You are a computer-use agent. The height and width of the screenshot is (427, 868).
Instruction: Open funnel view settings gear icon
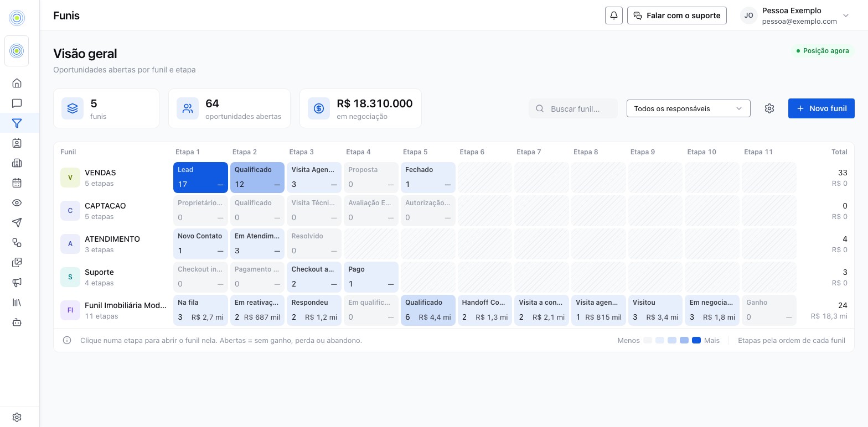click(x=769, y=108)
